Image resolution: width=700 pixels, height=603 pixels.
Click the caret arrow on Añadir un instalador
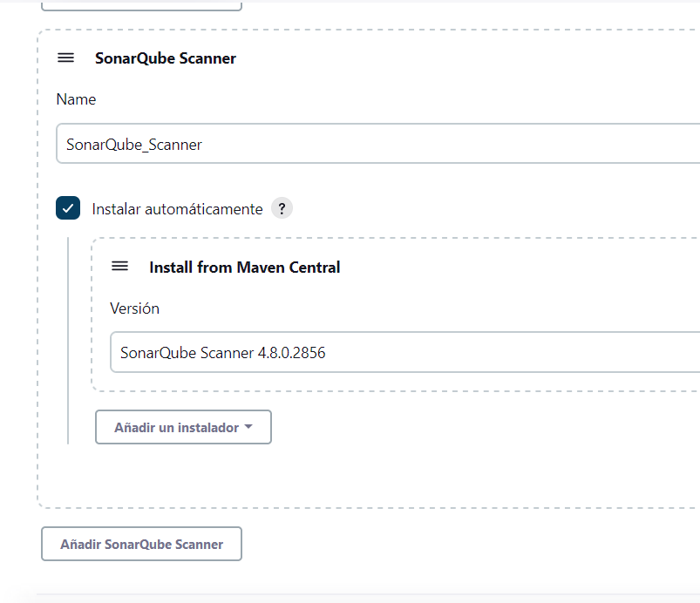tap(248, 428)
